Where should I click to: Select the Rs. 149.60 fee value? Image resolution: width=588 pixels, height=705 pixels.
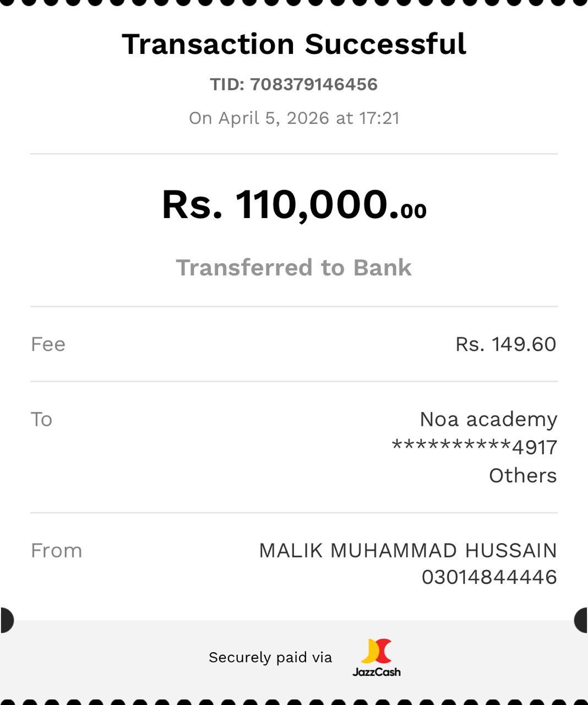click(505, 344)
